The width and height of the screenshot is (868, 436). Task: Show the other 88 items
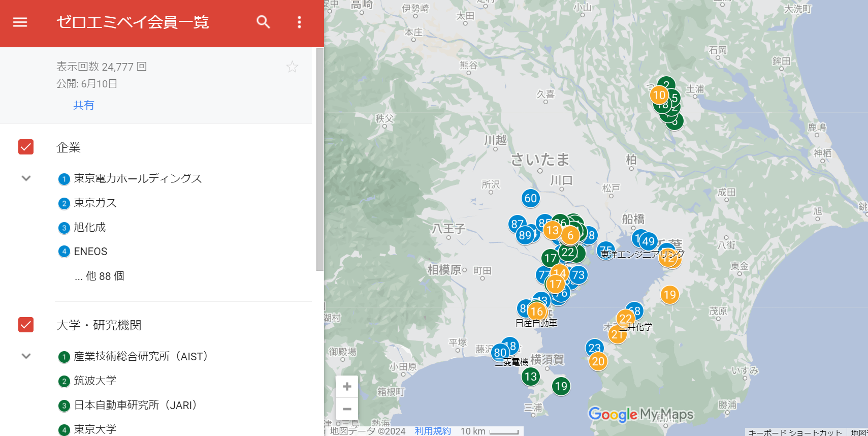click(x=99, y=276)
